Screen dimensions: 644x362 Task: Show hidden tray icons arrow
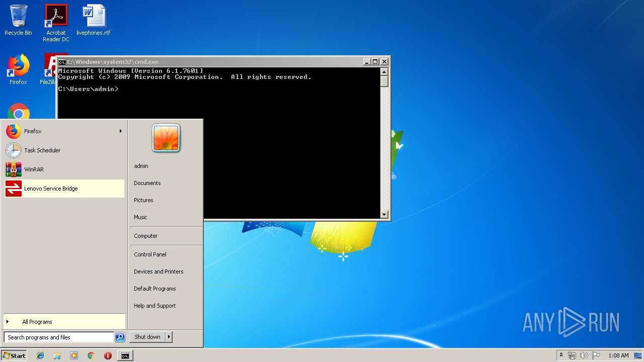561,355
